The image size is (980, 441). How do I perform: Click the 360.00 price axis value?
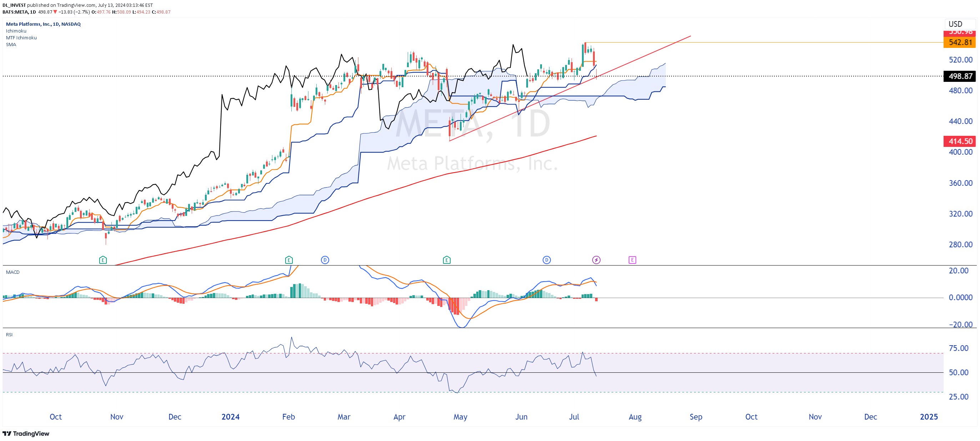click(961, 183)
